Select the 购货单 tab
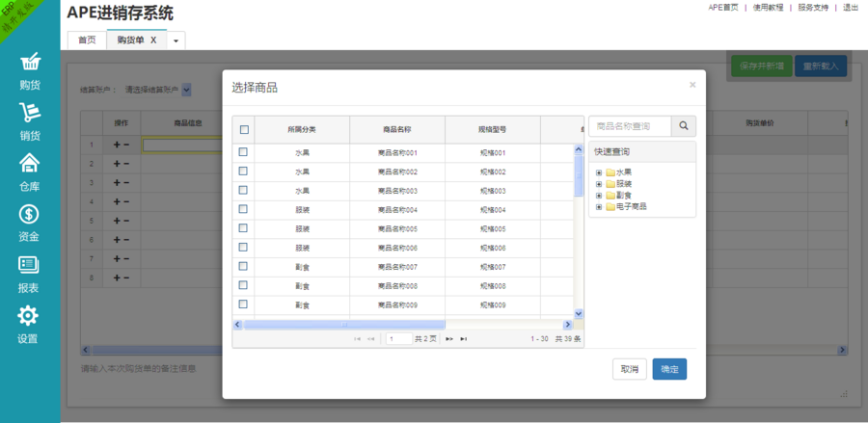Image resolution: width=868 pixels, height=423 pixels. click(x=130, y=40)
